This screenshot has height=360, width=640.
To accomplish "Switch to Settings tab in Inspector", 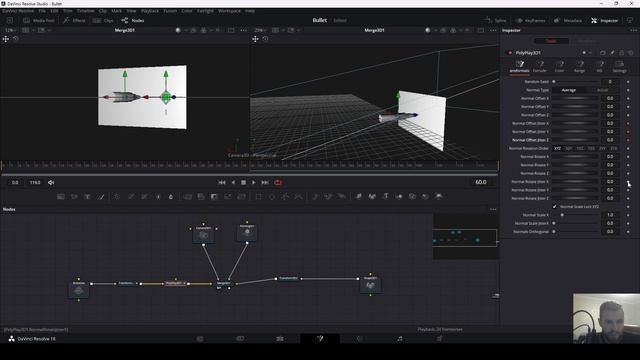I will pos(619,67).
